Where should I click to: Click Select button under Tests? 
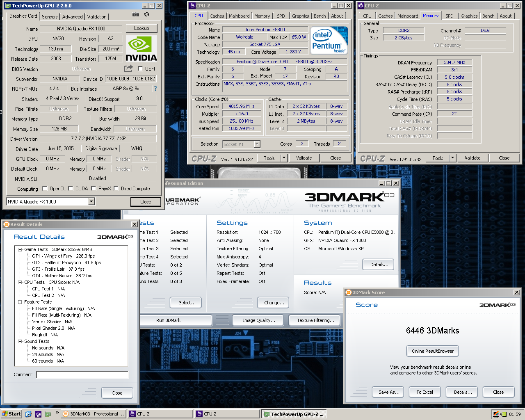point(186,303)
